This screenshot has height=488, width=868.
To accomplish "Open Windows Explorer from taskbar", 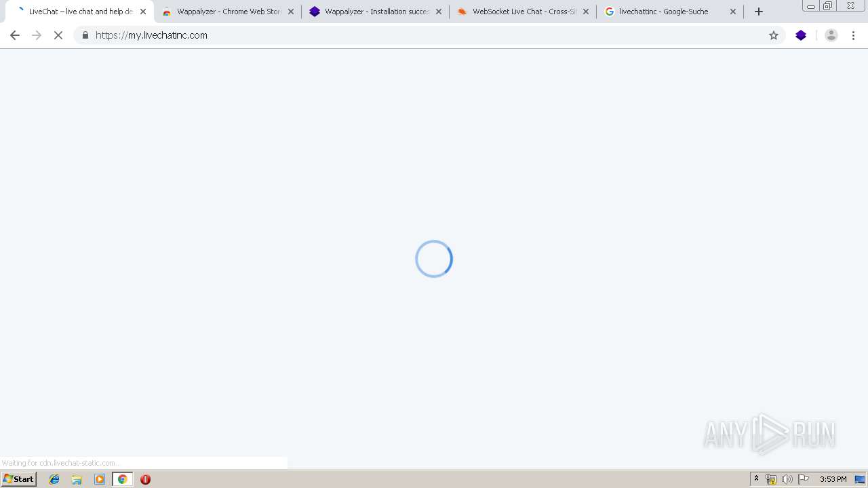I will [77, 479].
